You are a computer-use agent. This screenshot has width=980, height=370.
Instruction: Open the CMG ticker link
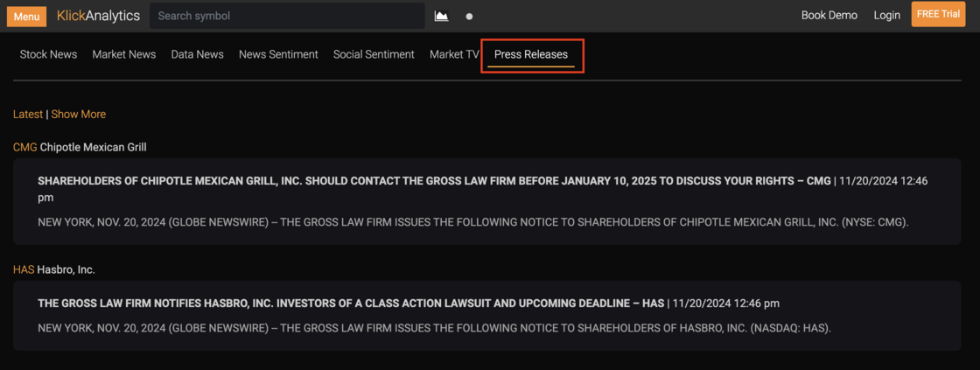25,148
